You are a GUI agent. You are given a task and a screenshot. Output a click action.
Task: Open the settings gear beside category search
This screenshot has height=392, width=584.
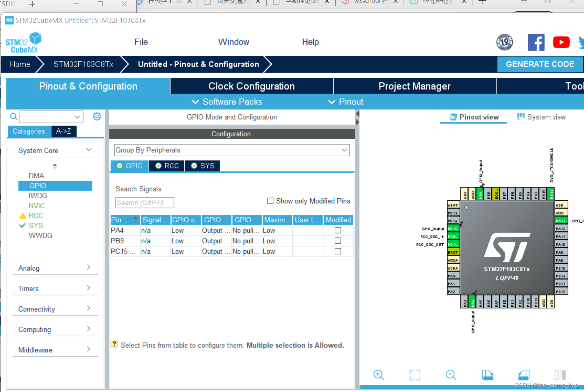click(97, 116)
